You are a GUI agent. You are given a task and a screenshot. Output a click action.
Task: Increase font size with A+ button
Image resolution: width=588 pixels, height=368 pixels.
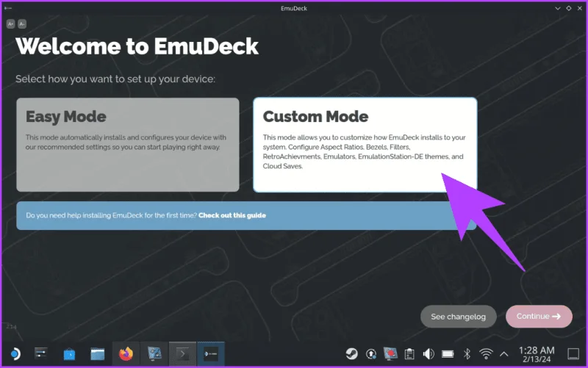[x=10, y=24]
